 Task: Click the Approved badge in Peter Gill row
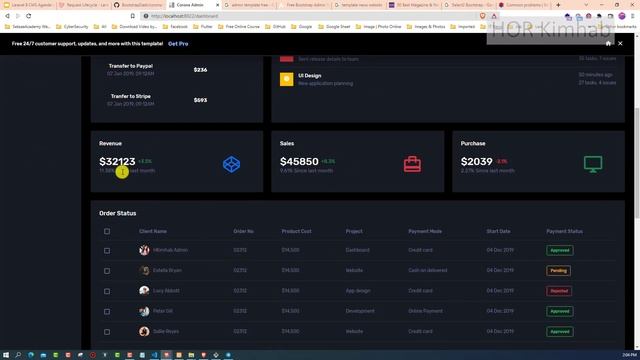[560, 311]
